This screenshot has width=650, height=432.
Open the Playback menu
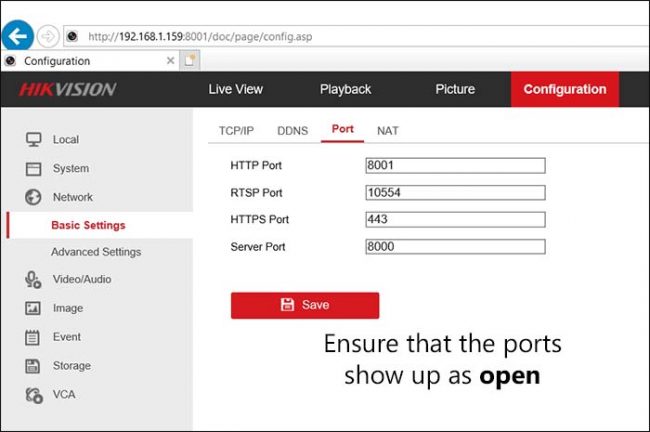345,89
